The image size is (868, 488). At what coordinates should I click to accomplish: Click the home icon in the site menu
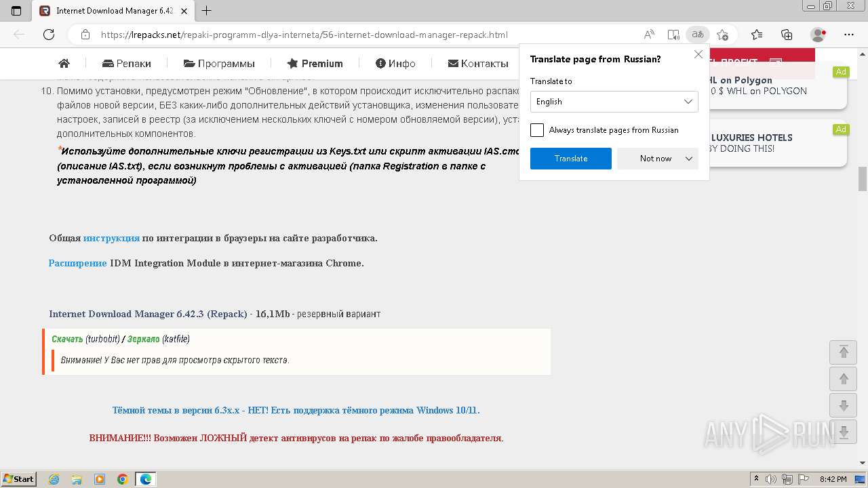(64, 64)
